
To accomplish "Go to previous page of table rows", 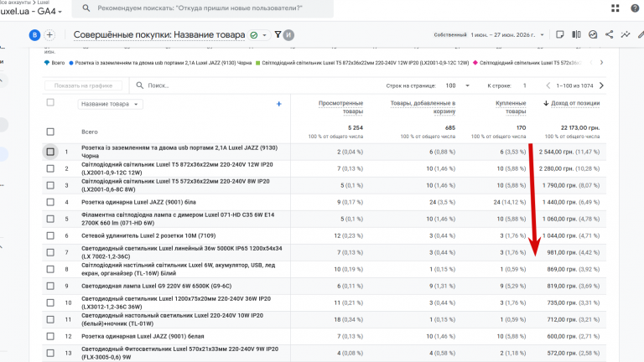I will click(x=548, y=85).
